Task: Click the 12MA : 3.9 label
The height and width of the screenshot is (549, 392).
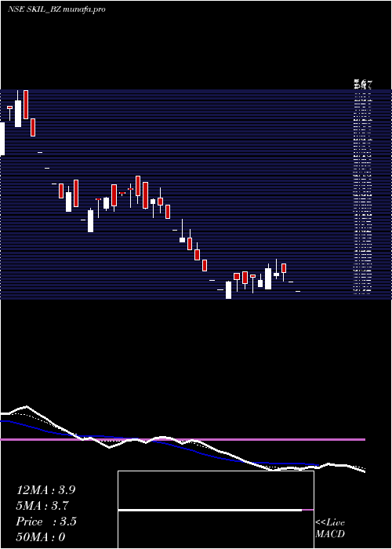Action: (45, 490)
